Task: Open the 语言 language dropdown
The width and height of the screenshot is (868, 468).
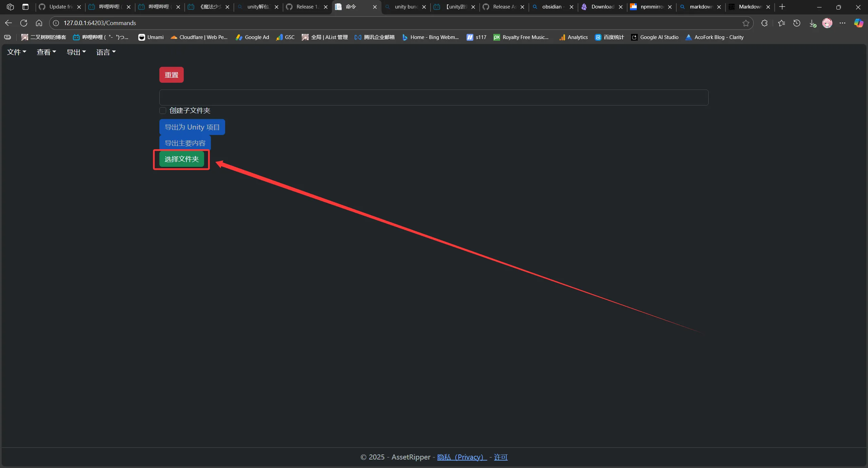Action: pos(106,52)
